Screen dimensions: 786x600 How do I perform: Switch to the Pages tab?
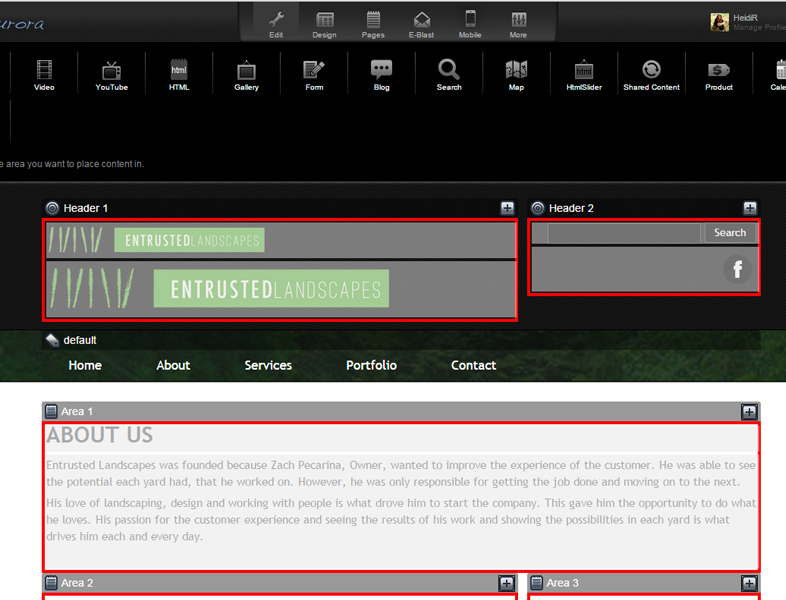point(373,24)
